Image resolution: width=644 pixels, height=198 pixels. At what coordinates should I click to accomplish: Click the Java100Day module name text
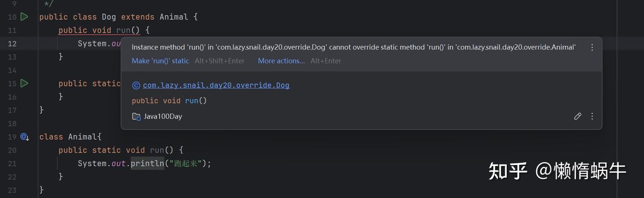[x=163, y=117]
